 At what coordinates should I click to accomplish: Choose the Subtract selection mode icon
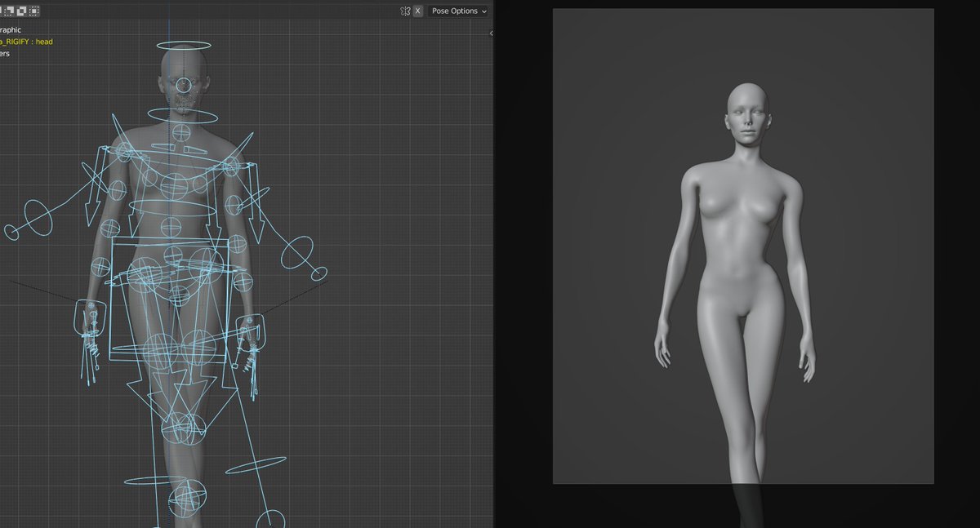tap(8, 11)
